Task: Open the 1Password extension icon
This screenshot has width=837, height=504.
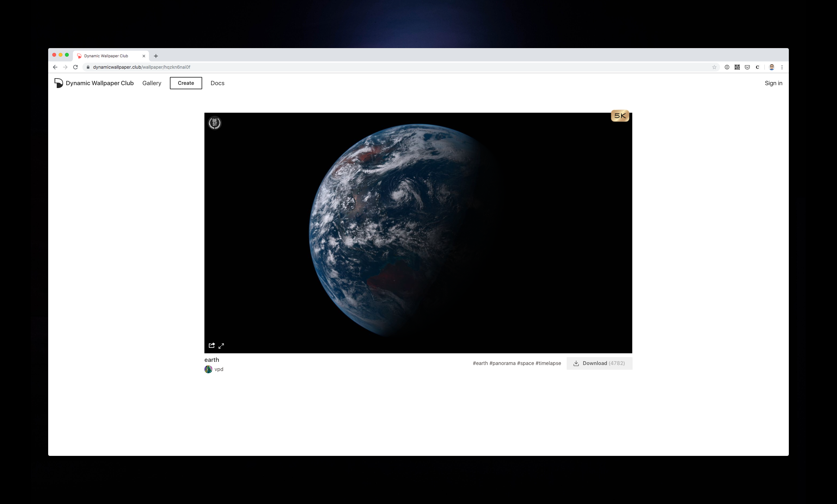Action: click(727, 67)
